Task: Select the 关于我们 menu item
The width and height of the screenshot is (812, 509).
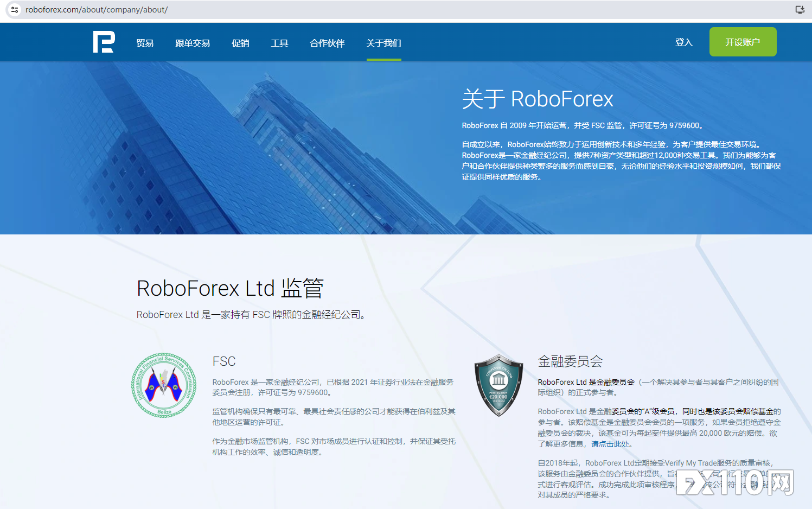Action: point(383,43)
